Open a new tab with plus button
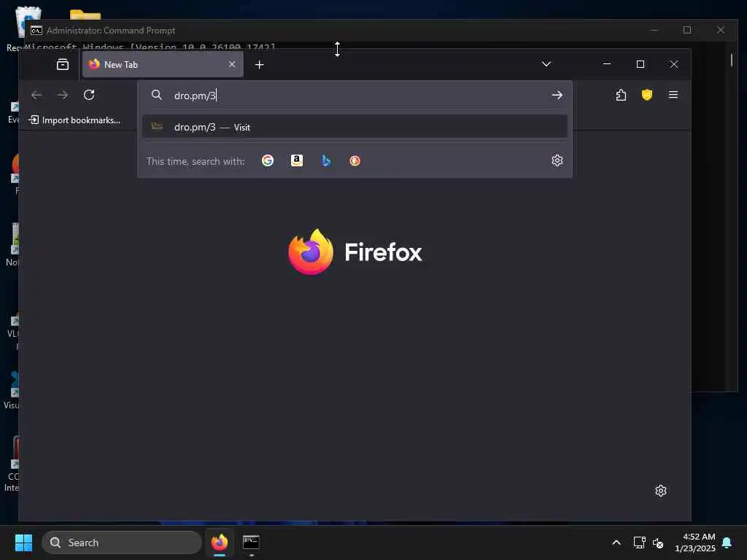 (x=259, y=64)
